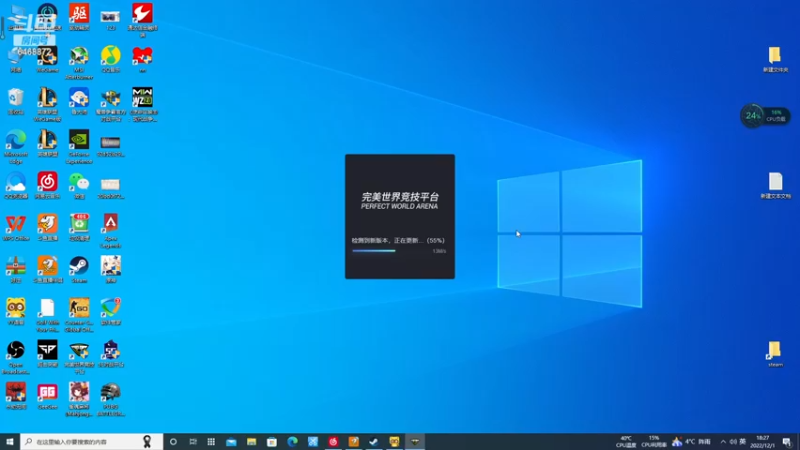Image resolution: width=800 pixels, height=450 pixels.
Task: Open the WinRAR archive books icon
Action: 16,269
